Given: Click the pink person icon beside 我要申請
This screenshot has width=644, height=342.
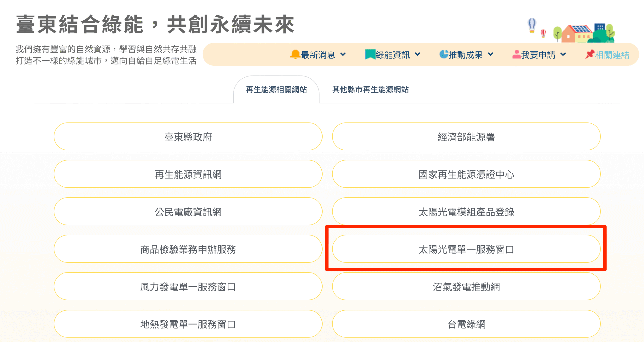Looking at the screenshot, I should point(516,54).
